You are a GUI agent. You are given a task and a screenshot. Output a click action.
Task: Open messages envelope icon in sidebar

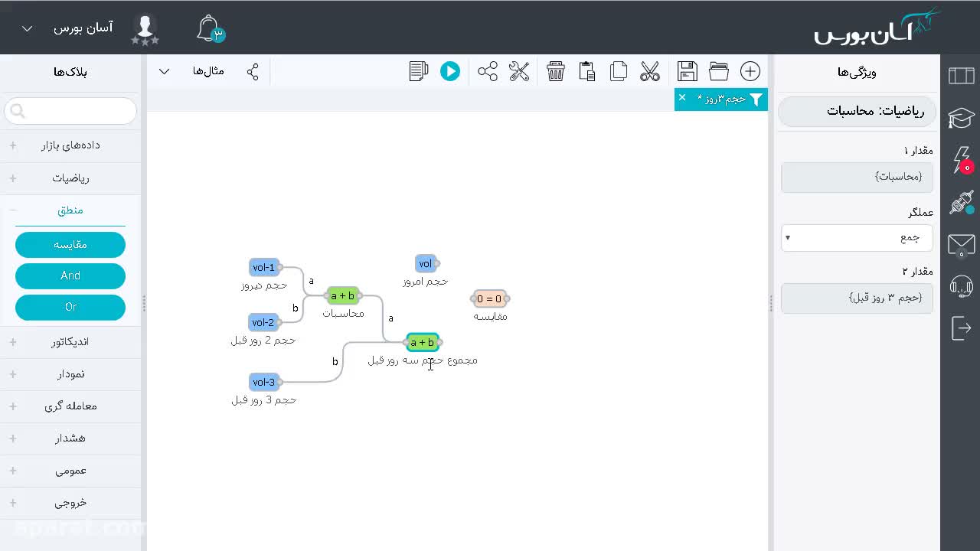pyautogui.click(x=962, y=244)
